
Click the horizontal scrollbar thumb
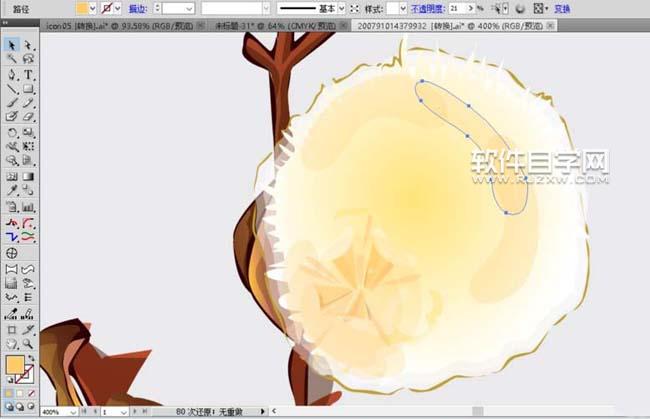(478, 411)
